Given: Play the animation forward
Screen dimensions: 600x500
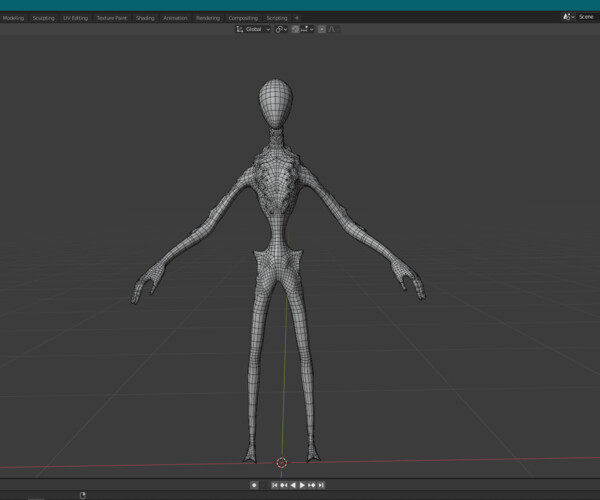Looking at the screenshot, I should (x=303, y=485).
